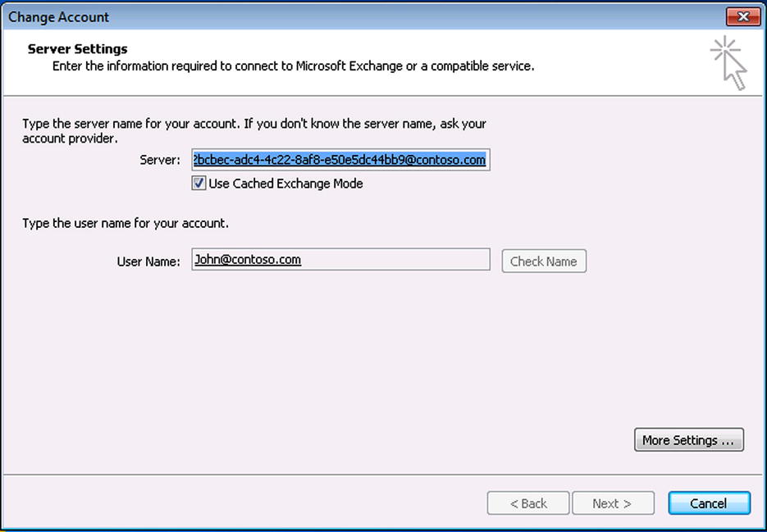Click the Change Account title text
Screen dimensions: 767x532
tap(59, 17)
